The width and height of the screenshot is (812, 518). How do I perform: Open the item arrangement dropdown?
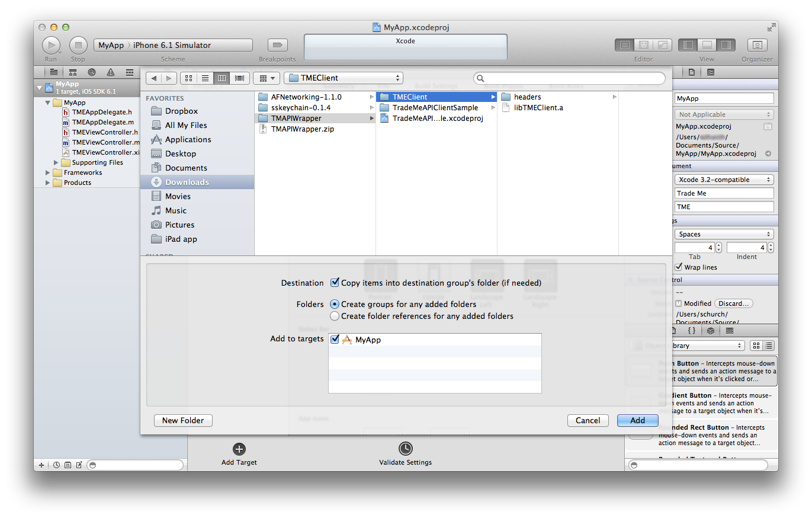tap(267, 78)
